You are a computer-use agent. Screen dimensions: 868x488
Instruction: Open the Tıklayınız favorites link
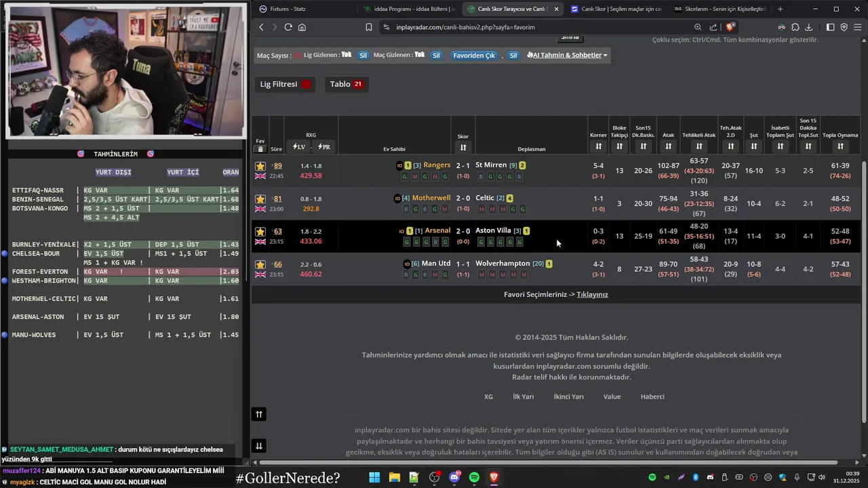[592, 295]
